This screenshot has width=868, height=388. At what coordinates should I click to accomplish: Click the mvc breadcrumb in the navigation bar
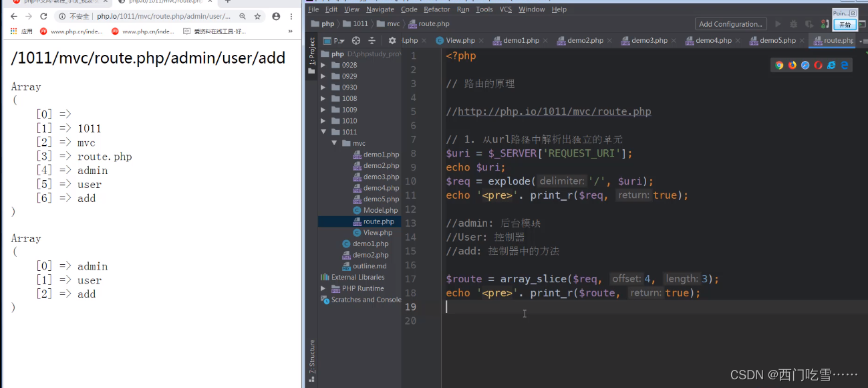388,24
